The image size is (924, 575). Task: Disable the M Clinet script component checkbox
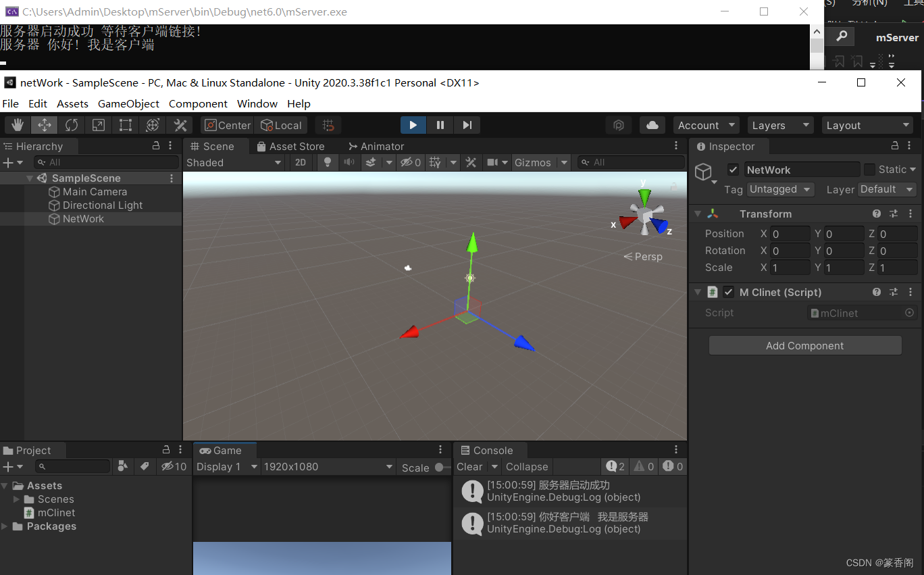click(728, 292)
